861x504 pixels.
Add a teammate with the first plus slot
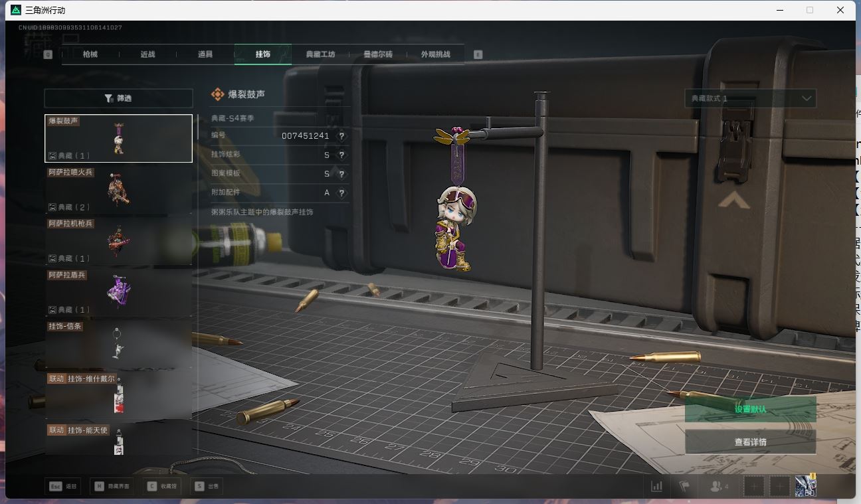coord(754,486)
